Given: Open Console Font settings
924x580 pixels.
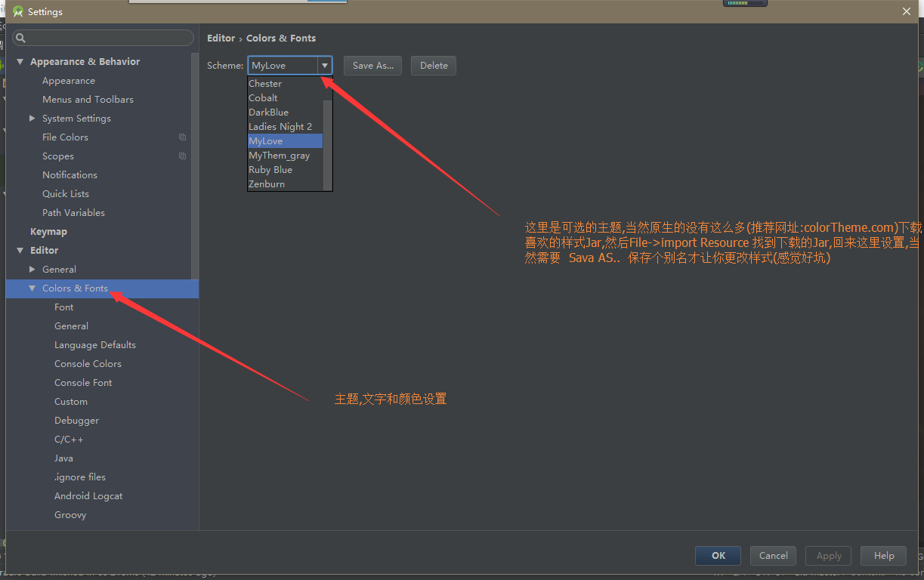Looking at the screenshot, I should (x=83, y=383).
